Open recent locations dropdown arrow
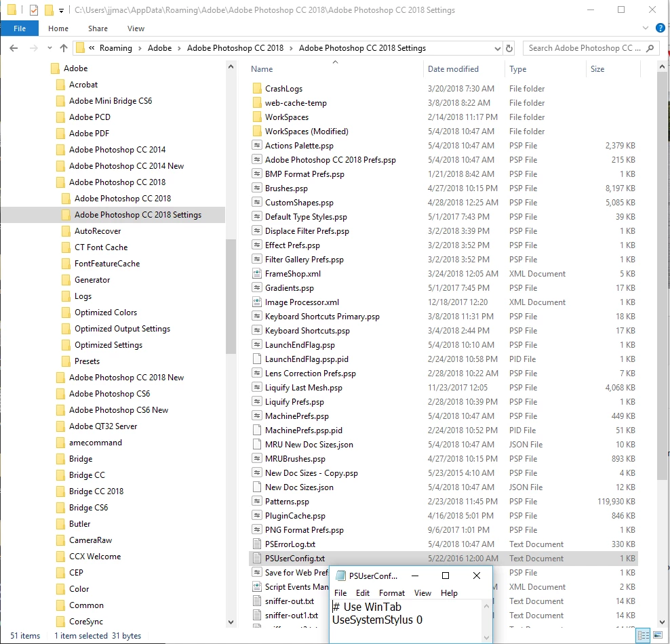 [x=50, y=48]
